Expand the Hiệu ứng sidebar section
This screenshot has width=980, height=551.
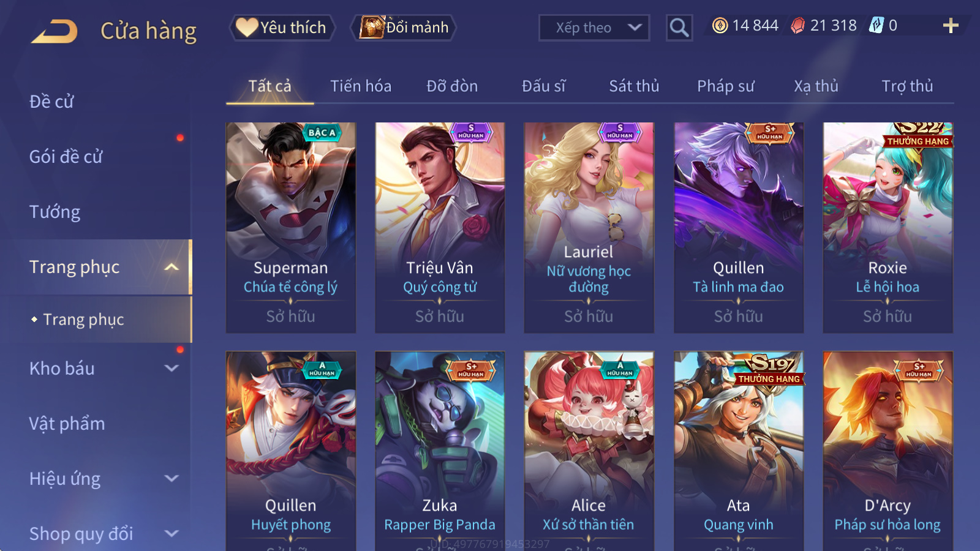172,479
